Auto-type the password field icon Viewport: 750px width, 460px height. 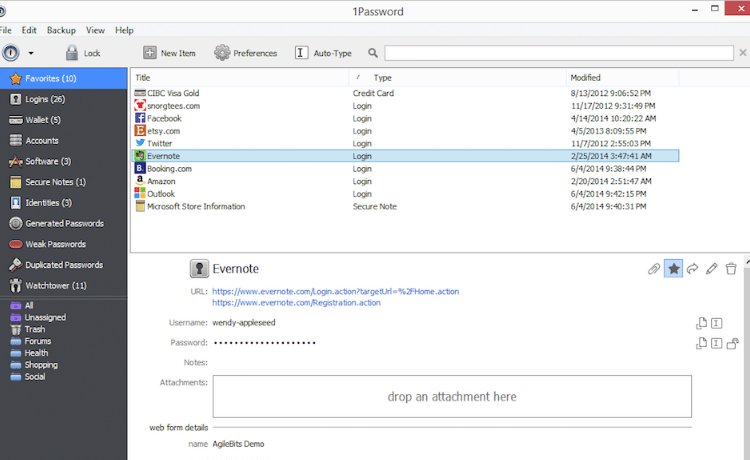coord(716,343)
